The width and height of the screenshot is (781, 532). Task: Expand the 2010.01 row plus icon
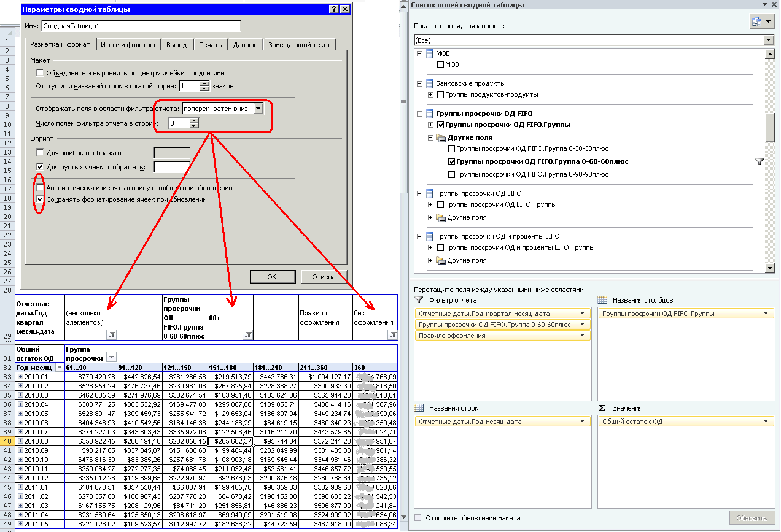click(20, 377)
